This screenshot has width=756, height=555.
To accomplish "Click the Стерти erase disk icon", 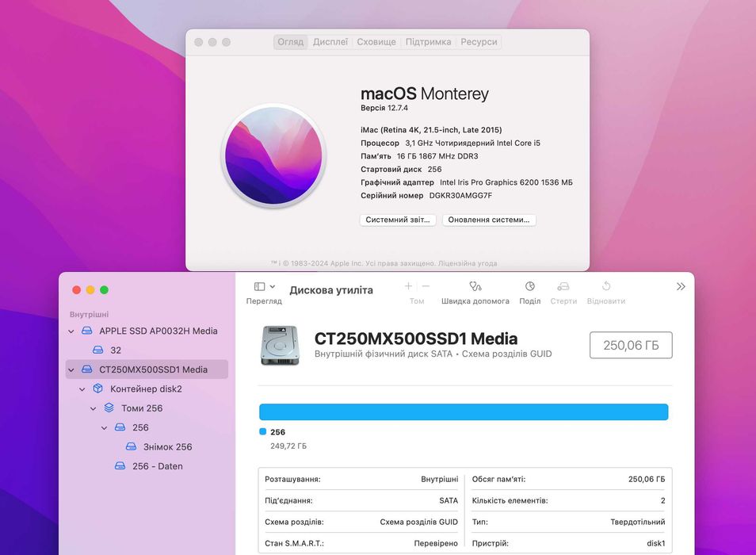I will coord(563,286).
